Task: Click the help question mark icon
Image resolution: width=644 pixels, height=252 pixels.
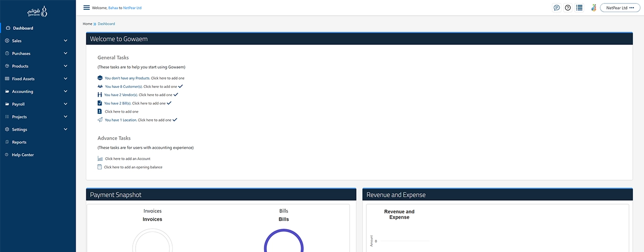Action: (x=568, y=8)
